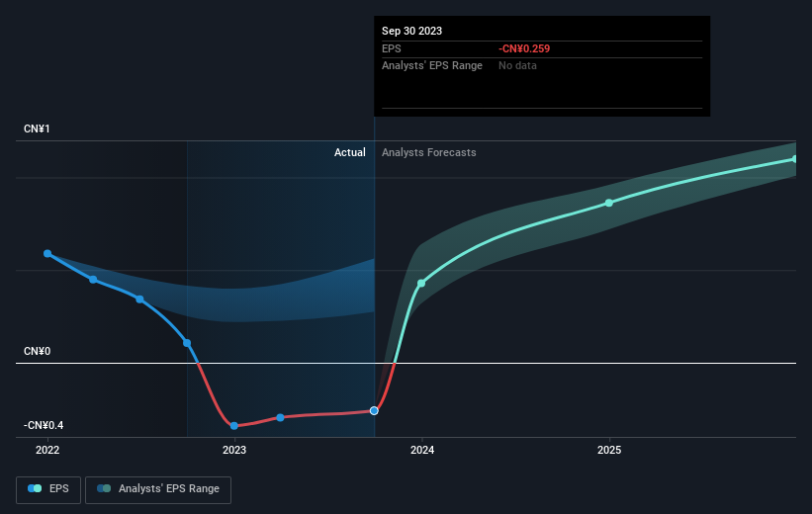
Task: Click the CN¥0 y-axis label
Action: tap(37, 352)
